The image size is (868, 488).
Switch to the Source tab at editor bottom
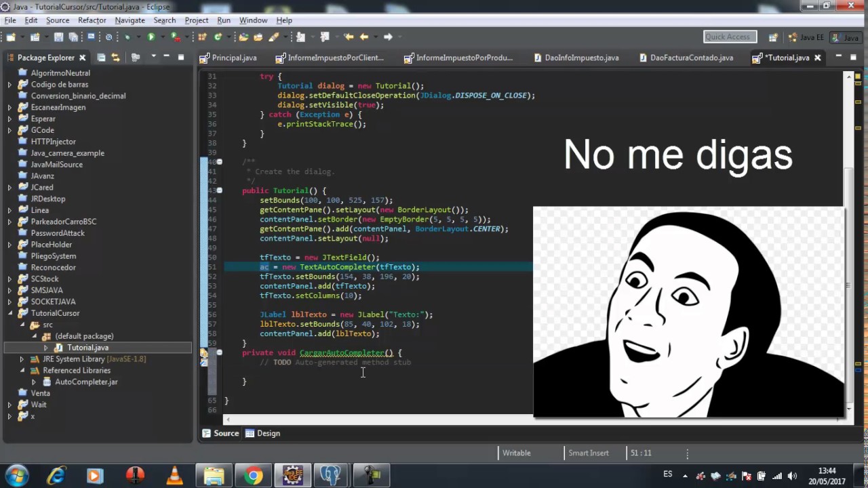(x=221, y=433)
